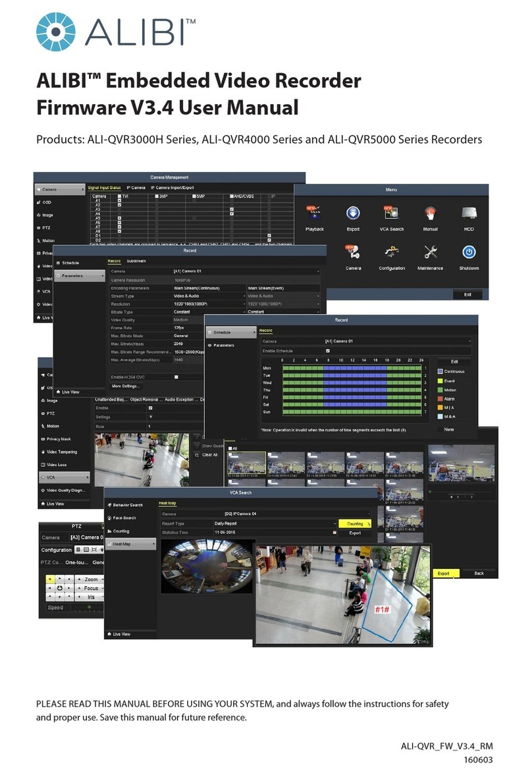Toggle the TVI header checkbox in Camera Management

pos(119,196)
